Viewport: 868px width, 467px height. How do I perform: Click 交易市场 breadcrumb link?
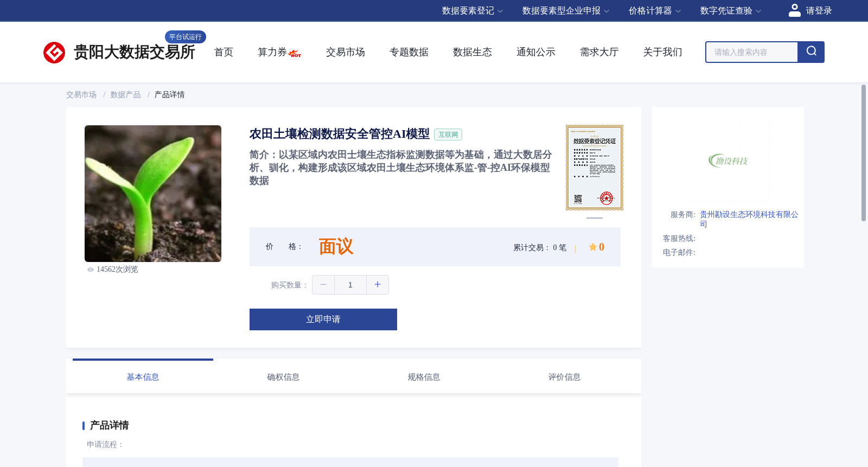[x=81, y=95]
